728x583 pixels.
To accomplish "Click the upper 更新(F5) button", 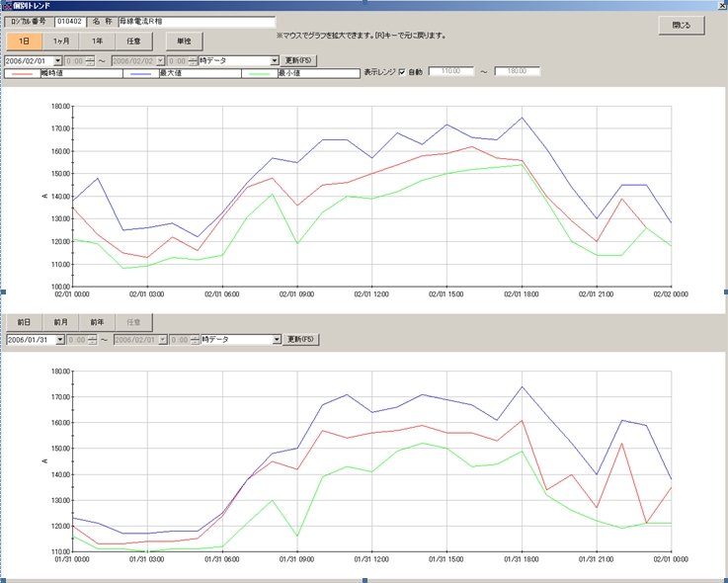I will coord(298,60).
